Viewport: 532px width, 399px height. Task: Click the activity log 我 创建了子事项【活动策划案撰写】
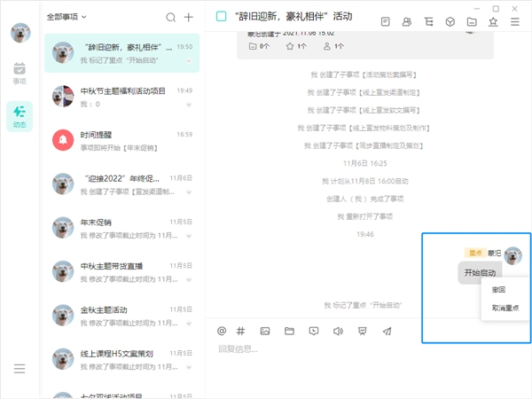[x=364, y=75]
